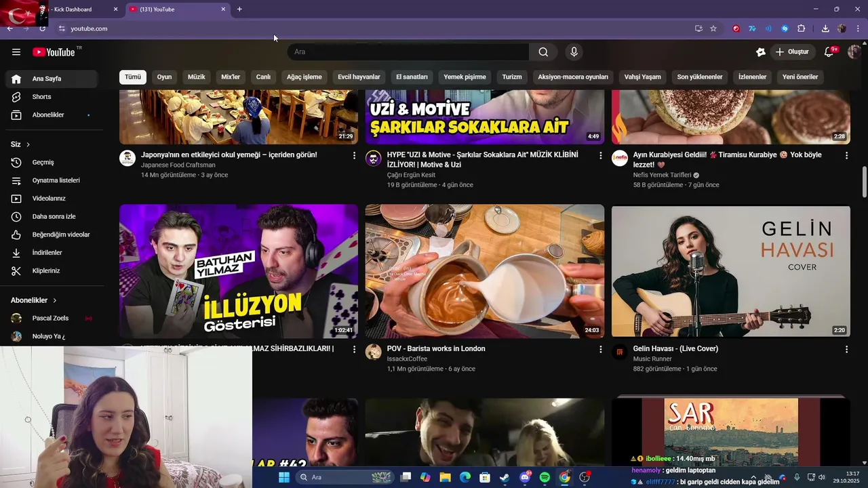
Task: Open Chrome downloads
Action: point(825,28)
